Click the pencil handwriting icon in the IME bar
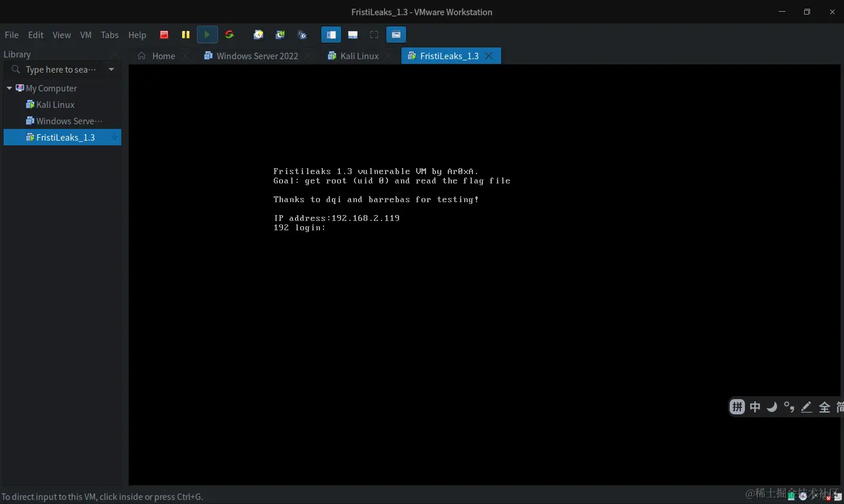 806,407
